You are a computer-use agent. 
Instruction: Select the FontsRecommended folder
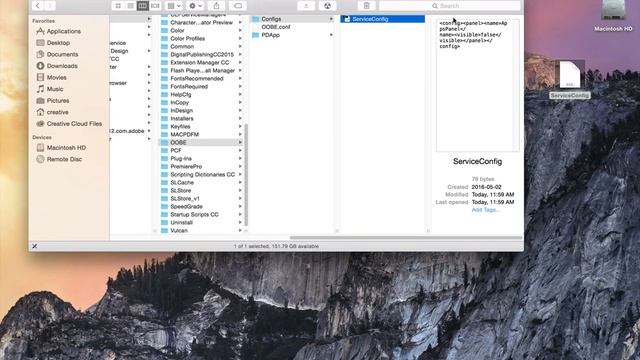pos(196,78)
